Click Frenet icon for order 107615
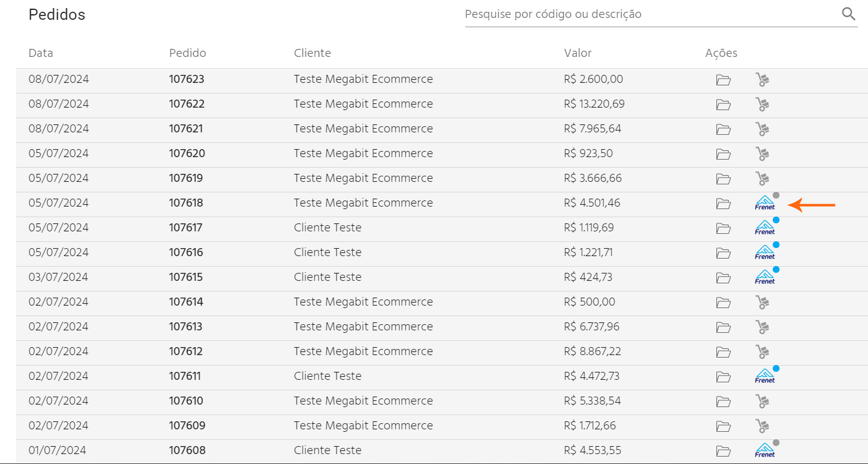 coord(765,278)
